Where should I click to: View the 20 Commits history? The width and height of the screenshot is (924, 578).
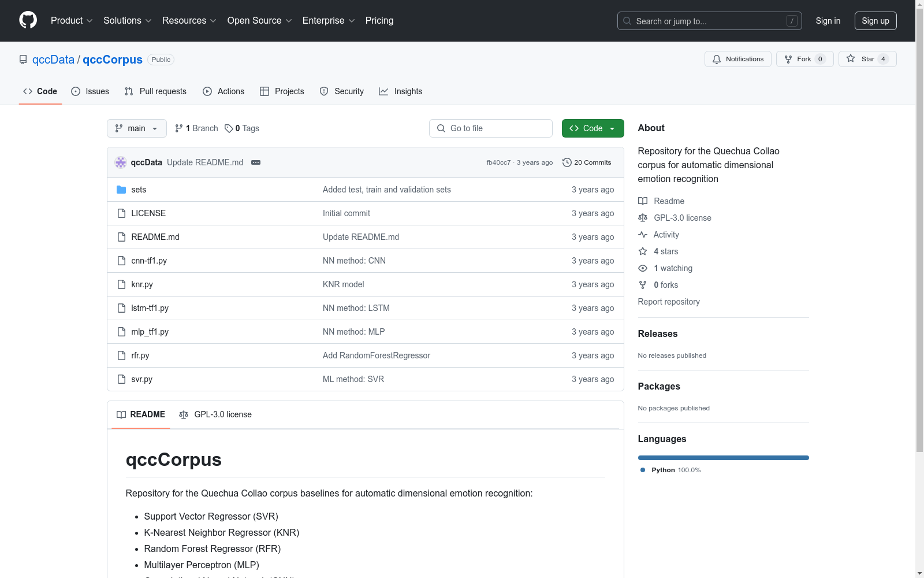(x=587, y=162)
